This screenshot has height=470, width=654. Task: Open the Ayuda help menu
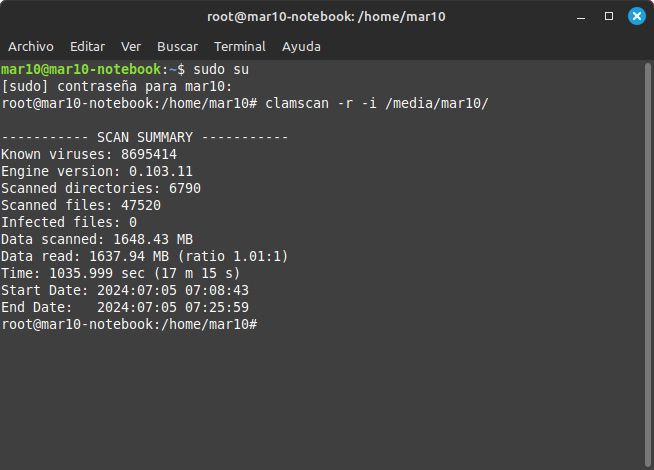[301, 46]
